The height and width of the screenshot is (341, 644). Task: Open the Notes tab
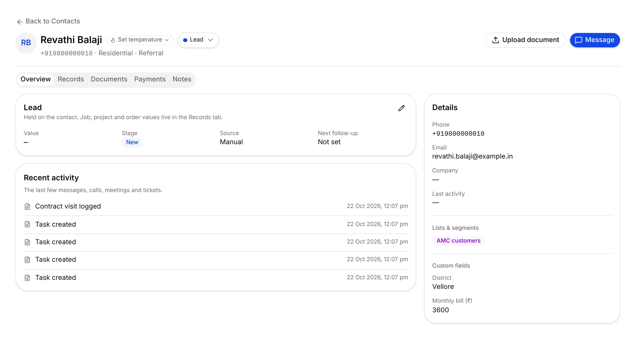click(x=182, y=79)
